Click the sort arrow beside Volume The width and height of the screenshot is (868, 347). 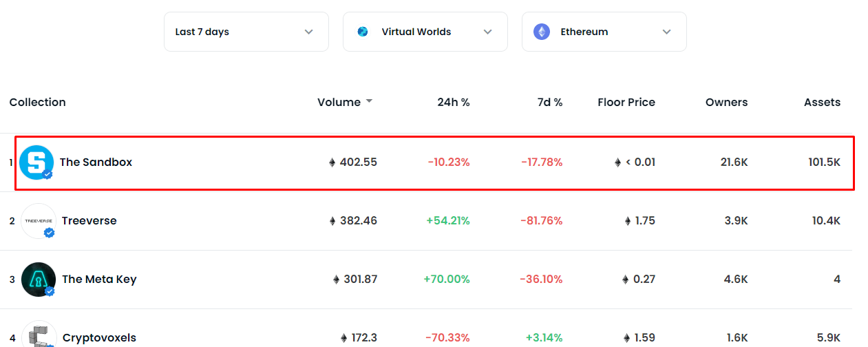pos(369,101)
